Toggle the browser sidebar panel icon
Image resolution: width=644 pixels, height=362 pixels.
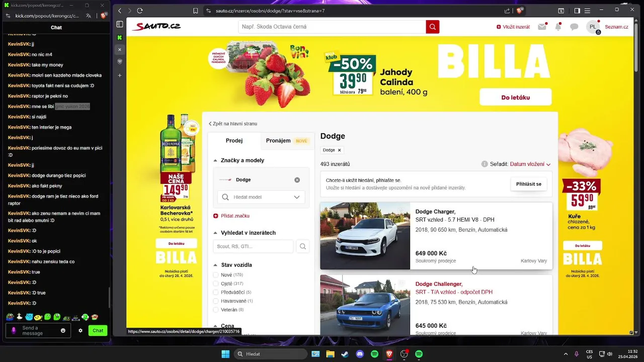[x=120, y=24]
